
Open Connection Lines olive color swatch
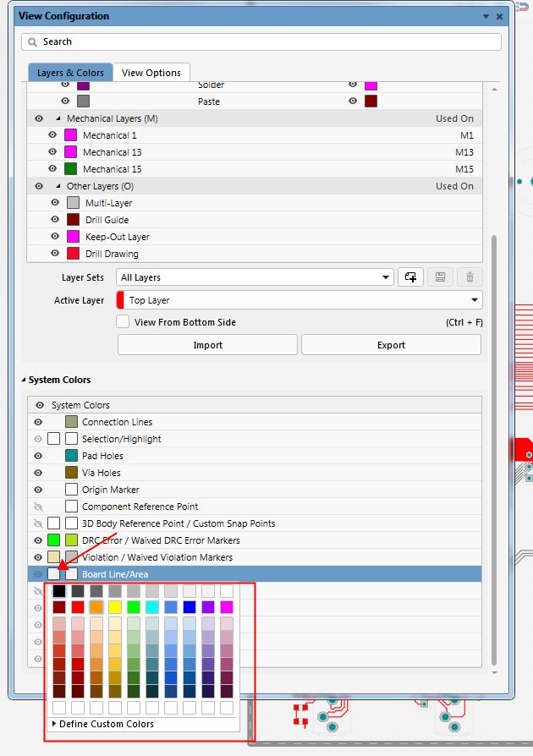coord(71,422)
